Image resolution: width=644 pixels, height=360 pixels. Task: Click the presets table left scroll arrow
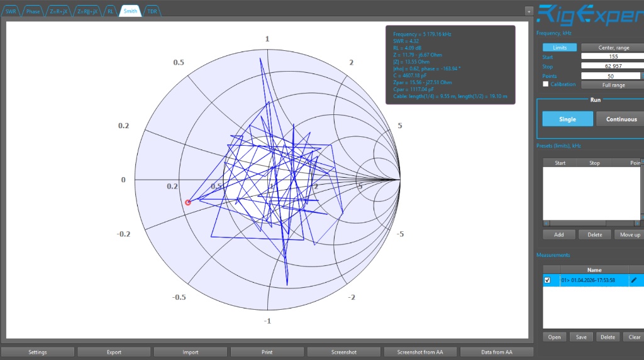pos(546,223)
